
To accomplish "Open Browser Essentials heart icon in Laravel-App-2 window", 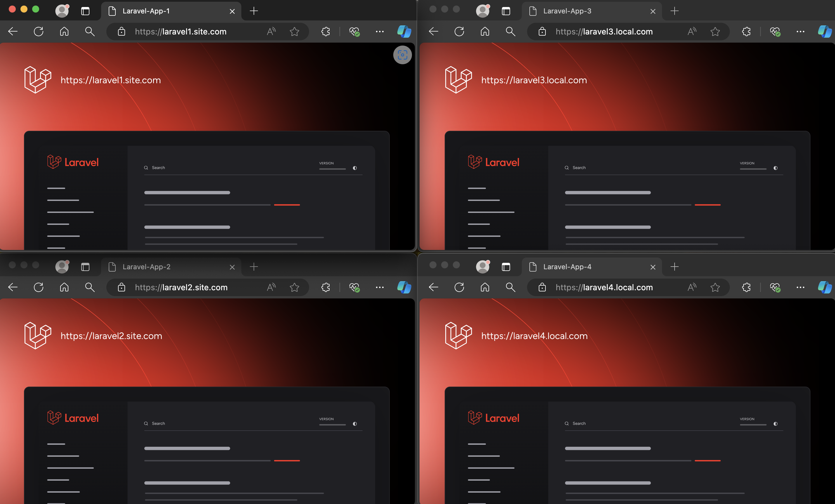I will (x=354, y=287).
